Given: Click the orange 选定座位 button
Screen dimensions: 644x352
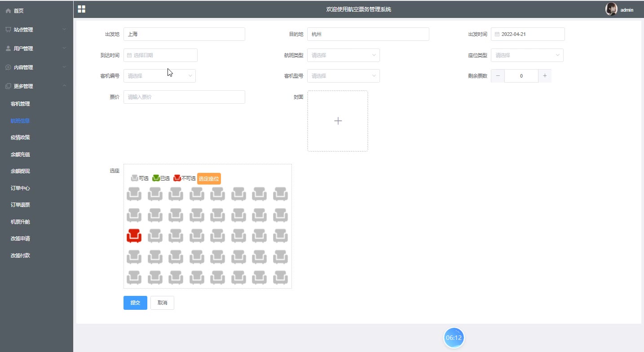Looking at the screenshot, I should coord(209,179).
